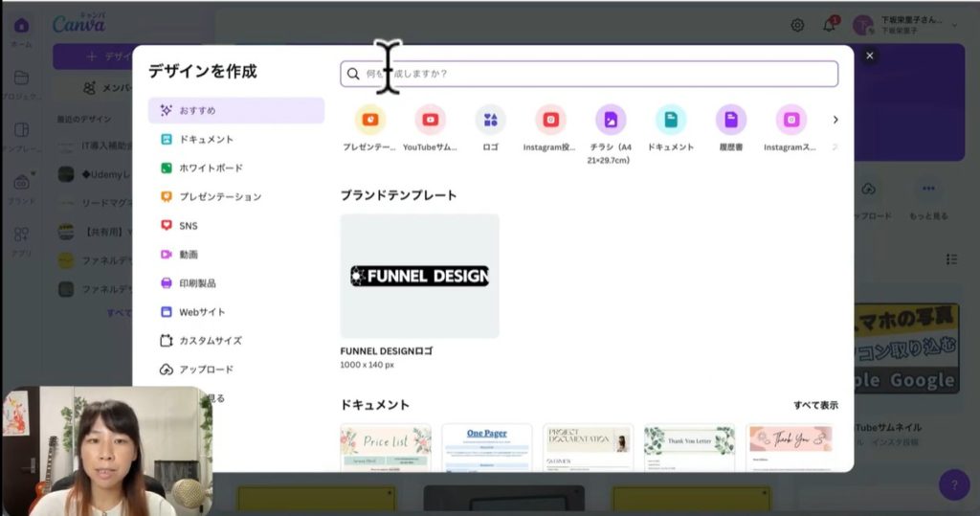
Task: Open the notifications bell
Action: point(829,25)
